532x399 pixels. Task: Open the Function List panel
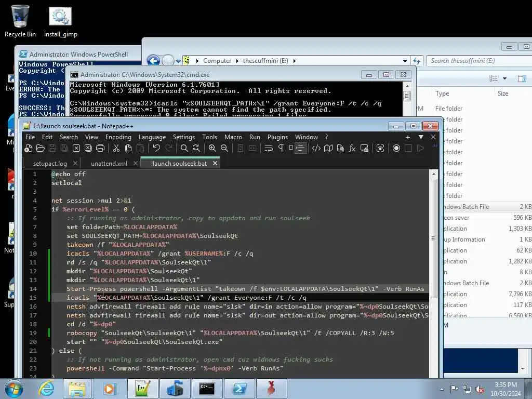tap(352, 148)
